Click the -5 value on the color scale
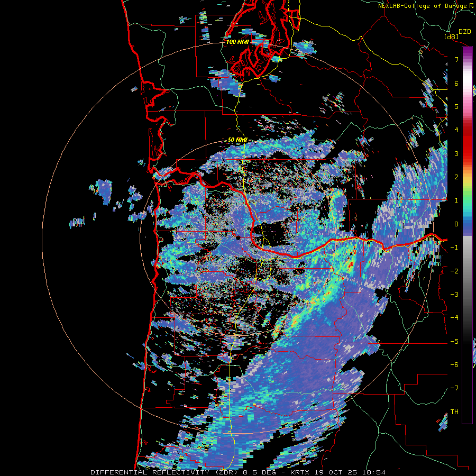 [x=454, y=342]
